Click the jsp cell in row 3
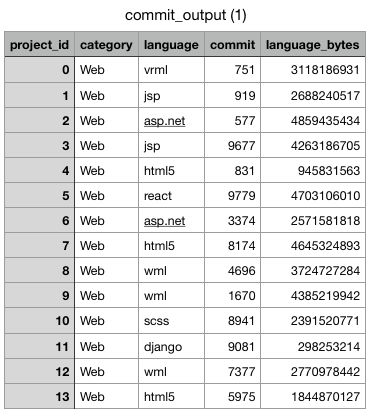The image size is (367, 409). tap(171, 145)
